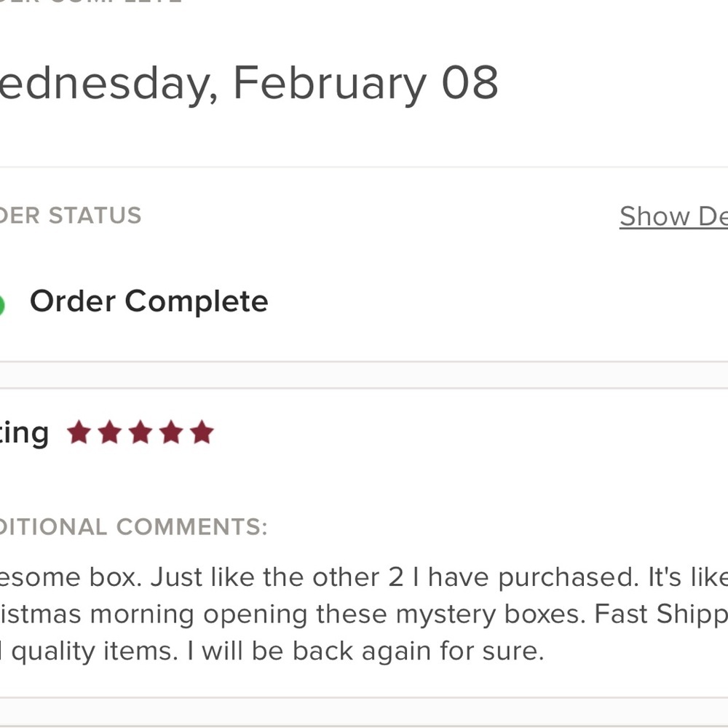Click the Order Complete status text
Viewport: 728px width, 728px height.
149,301
